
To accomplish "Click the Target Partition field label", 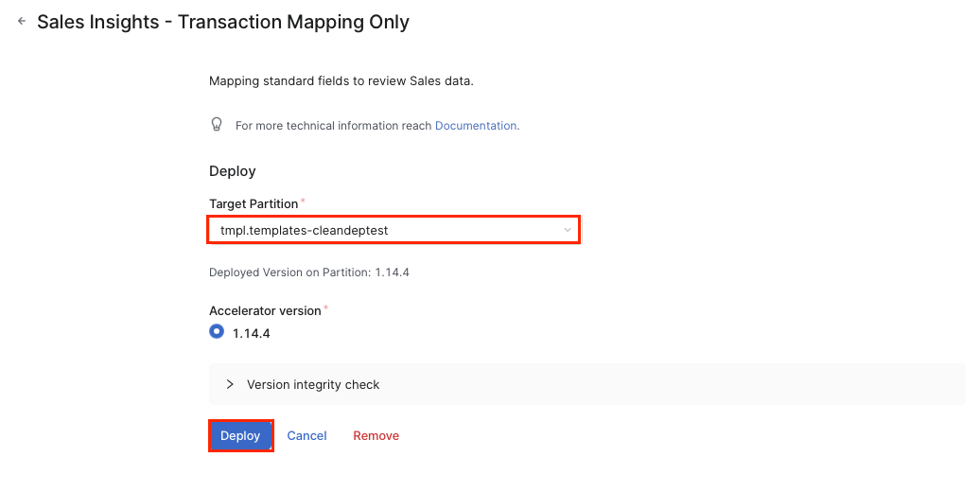I will (x=254, y=204).
